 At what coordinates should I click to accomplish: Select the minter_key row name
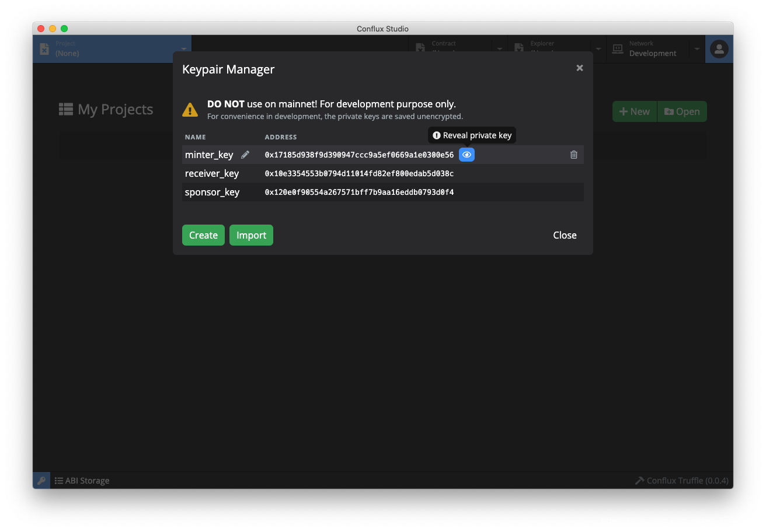(x=209, y=155)
